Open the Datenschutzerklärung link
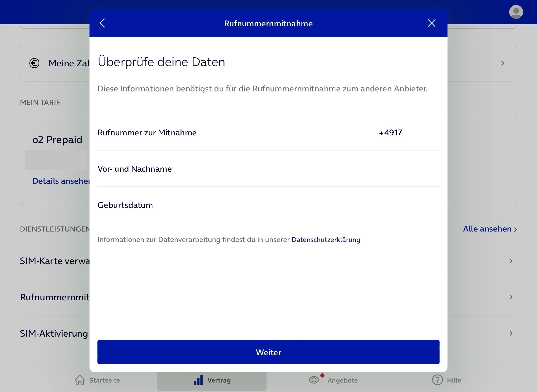The width and height of the screenshot is (537, 392). pyautogui.click(x=326, y=240)
